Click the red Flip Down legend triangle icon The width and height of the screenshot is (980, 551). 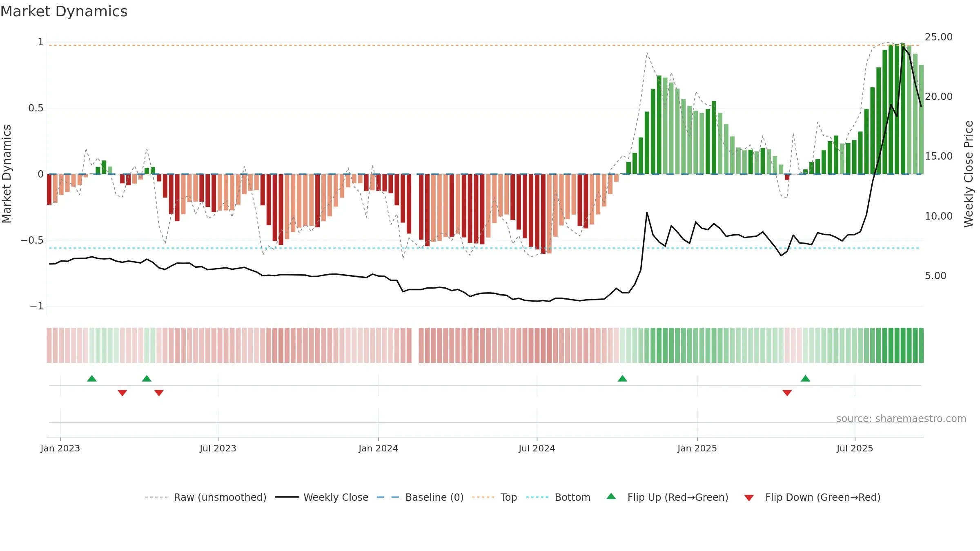coord(749,498)
